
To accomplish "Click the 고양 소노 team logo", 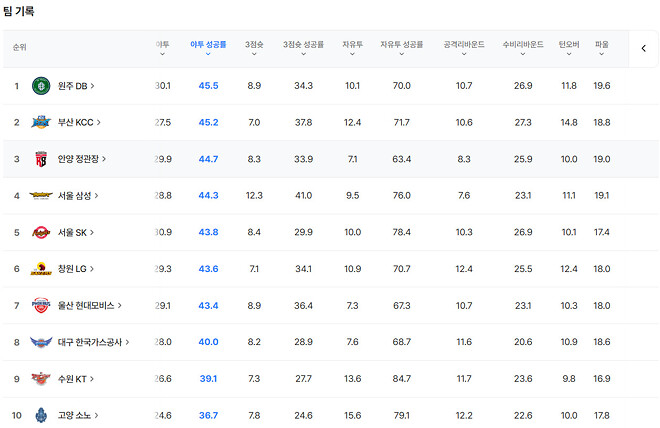I will [x=41, y=415].
